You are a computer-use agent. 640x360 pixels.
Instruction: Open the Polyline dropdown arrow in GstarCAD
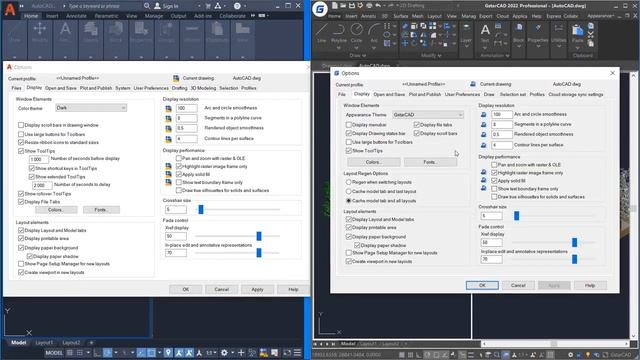click(339, 47)
